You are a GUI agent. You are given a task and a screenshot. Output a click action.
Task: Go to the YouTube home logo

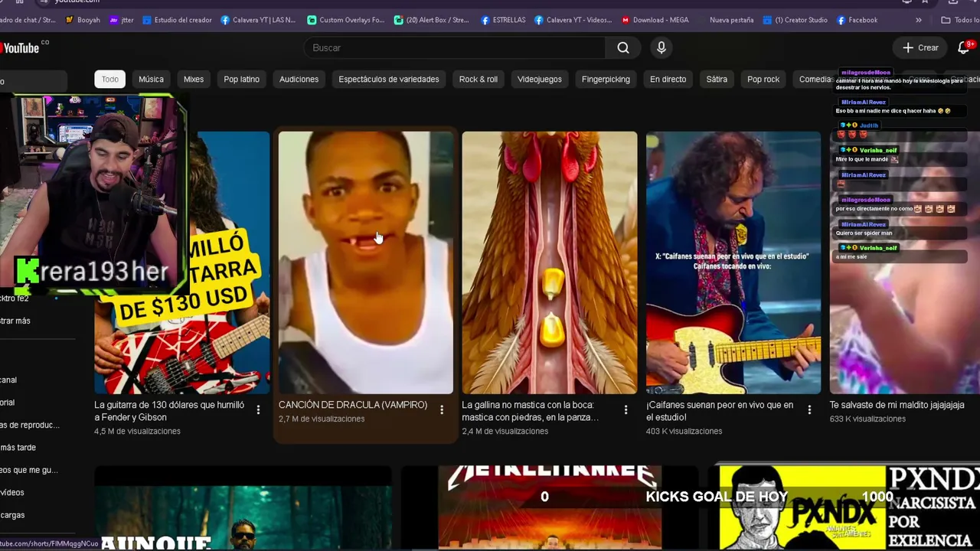(20, 47)
